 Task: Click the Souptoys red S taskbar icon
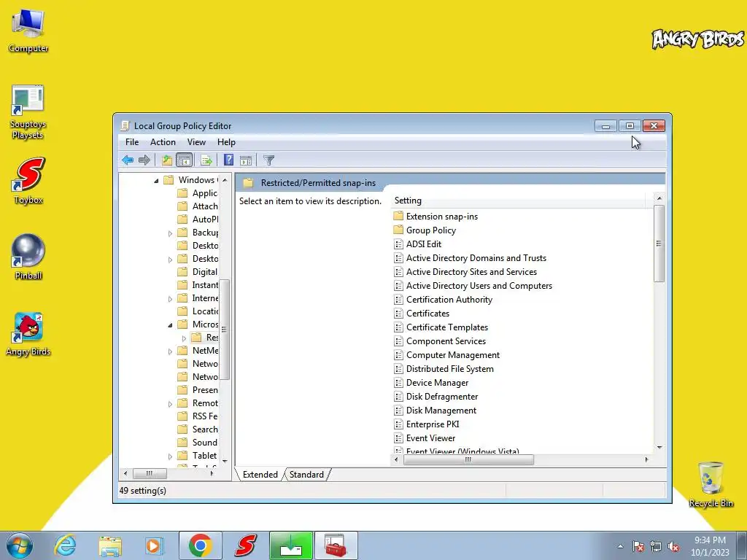tap(245, 545)
